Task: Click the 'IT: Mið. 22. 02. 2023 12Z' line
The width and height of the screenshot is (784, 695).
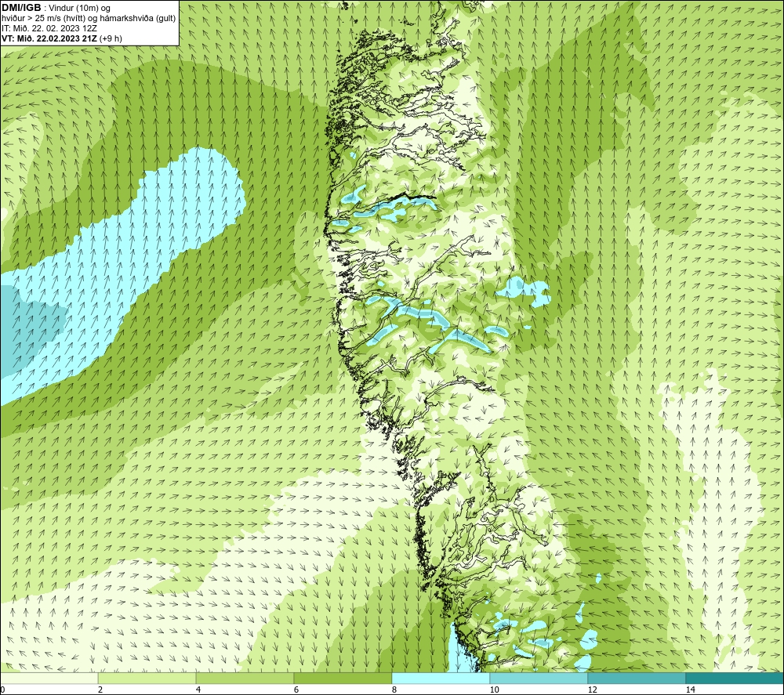Action: pos(49,28)
